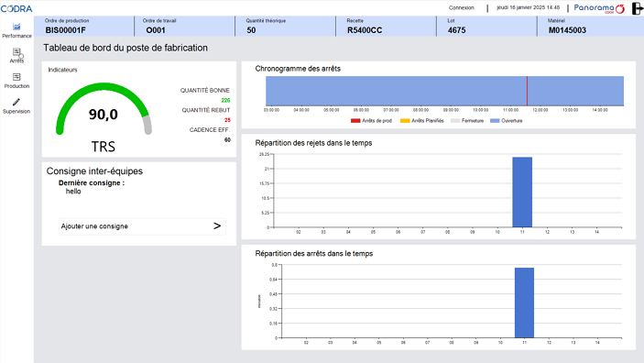Click the Matériel value M0145003
This screenshot has width=644, height=363.
pyautogui.click(x=567, y=30)
